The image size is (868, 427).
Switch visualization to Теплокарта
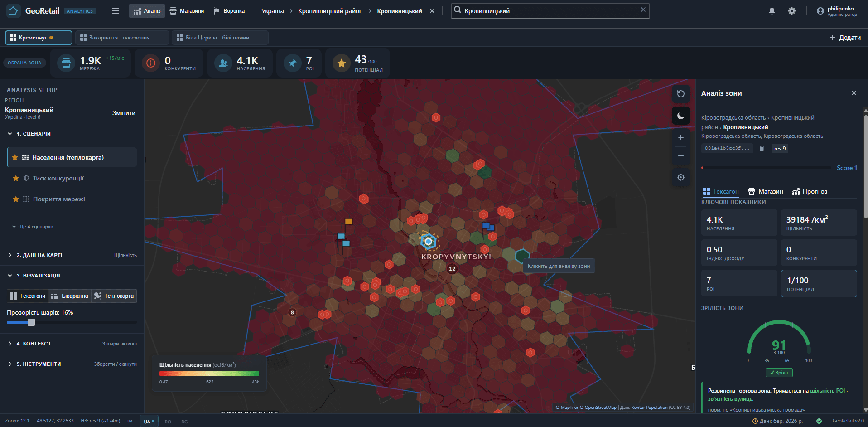point(114,296)
